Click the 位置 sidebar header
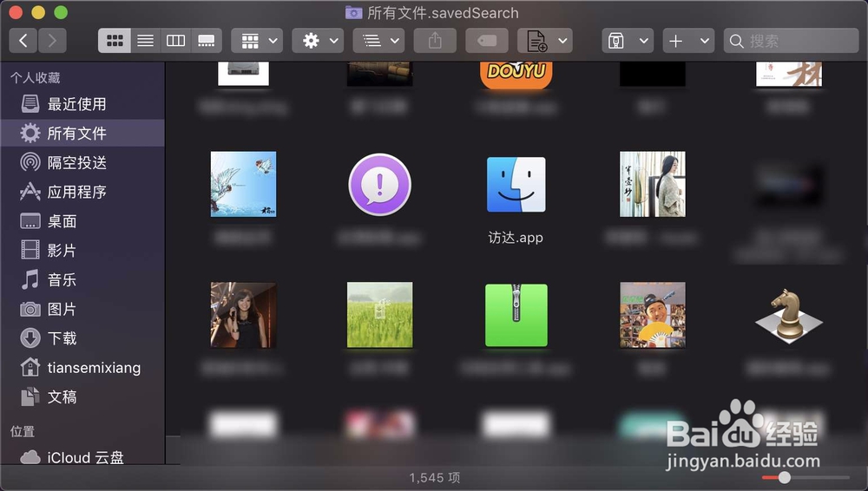The height and width of the screenshot is (491, 868). coord(23,431)
